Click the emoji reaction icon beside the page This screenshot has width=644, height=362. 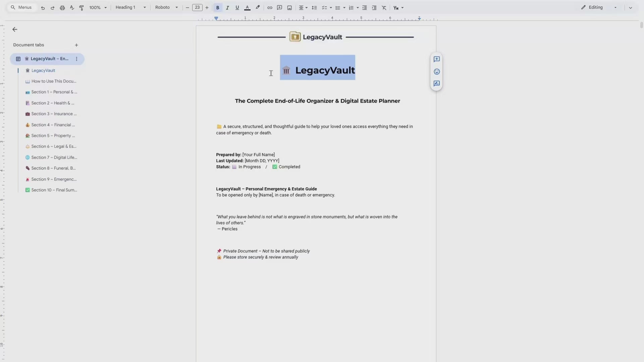(x=436, y=72)
